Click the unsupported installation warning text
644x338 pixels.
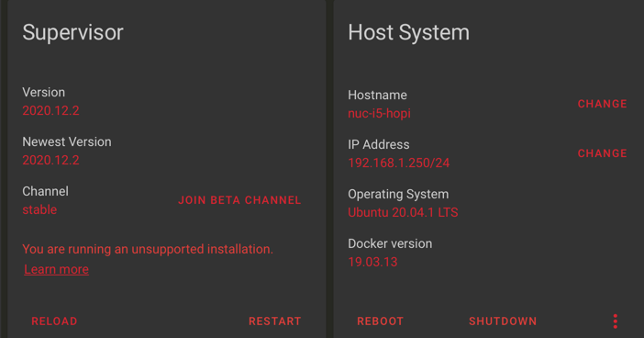[148, 249]
